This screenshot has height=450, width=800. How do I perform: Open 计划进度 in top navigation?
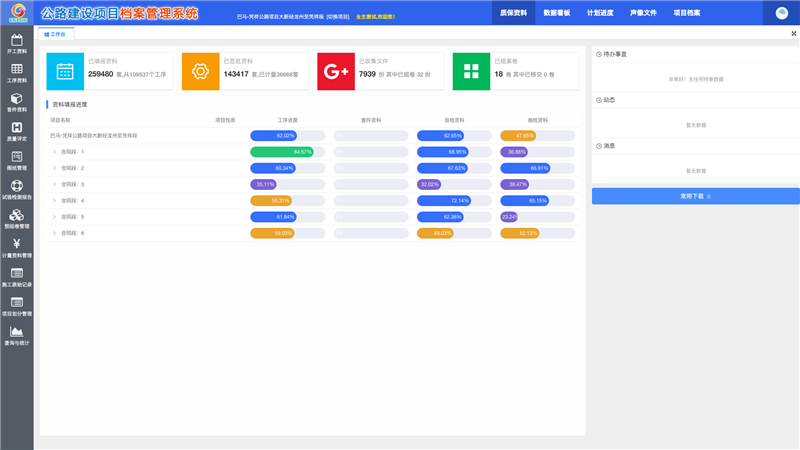(600, 13)
